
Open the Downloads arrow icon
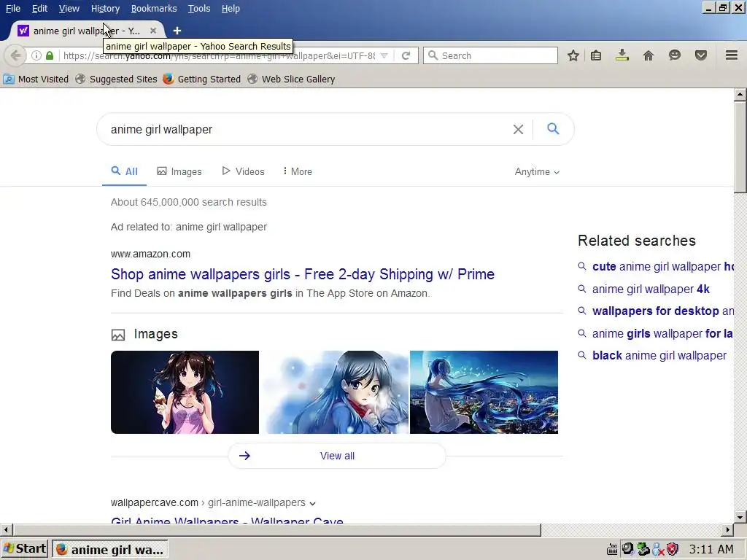pos(622,55)
